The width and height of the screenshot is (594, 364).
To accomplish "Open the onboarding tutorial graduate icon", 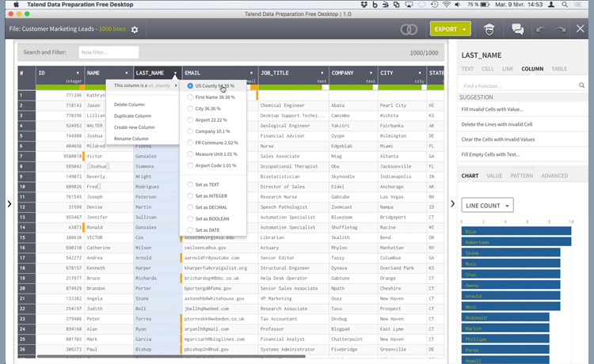I will pyautogui.click(x=490, y=29).
